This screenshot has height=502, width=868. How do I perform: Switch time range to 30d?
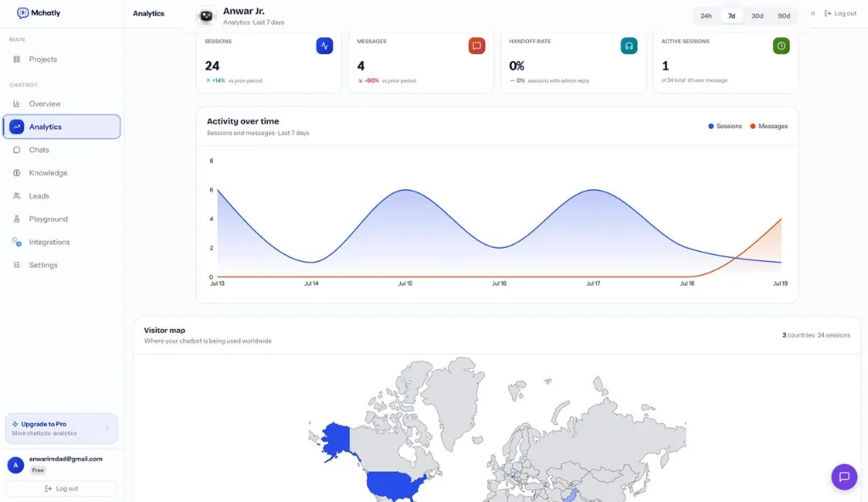coord(757,15)
